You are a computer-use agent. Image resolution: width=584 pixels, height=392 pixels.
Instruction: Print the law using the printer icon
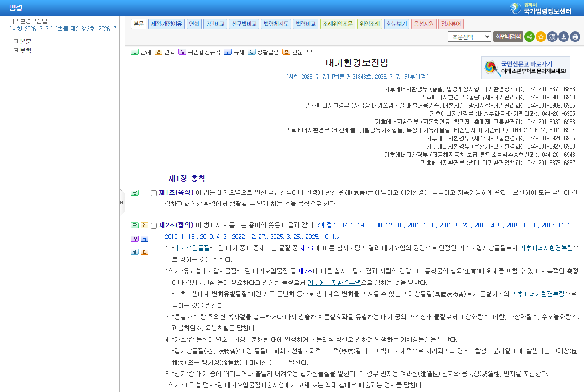point(575,37)
